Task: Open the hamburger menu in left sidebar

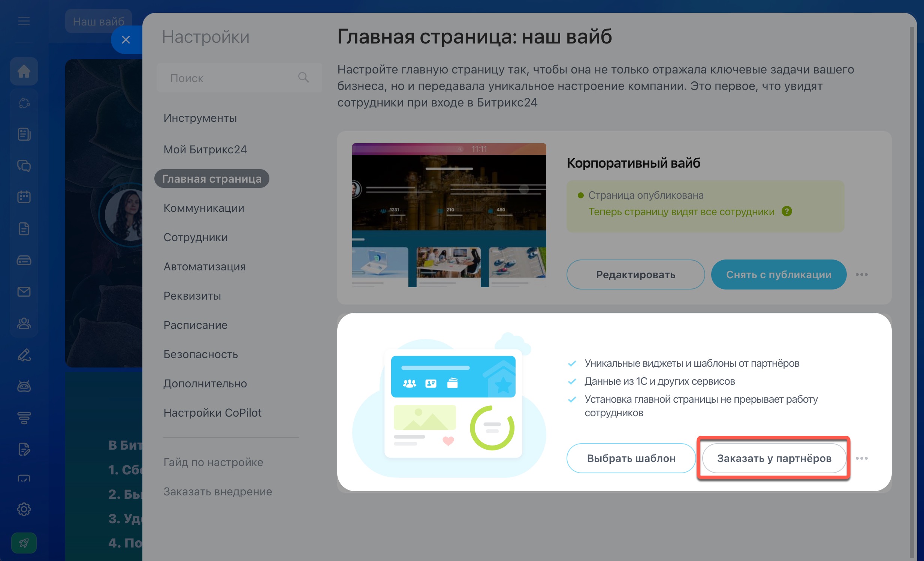Action: click(x=24, y=21)
